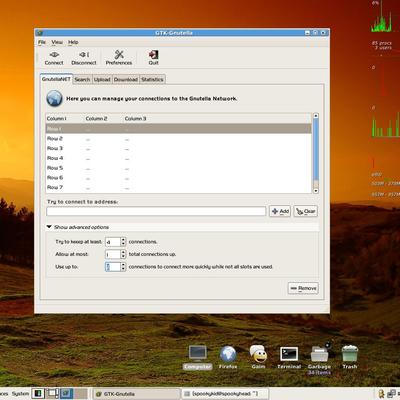Click the system tray icon on the right
This screenshot has width=400, height=400.
(391, 394)
